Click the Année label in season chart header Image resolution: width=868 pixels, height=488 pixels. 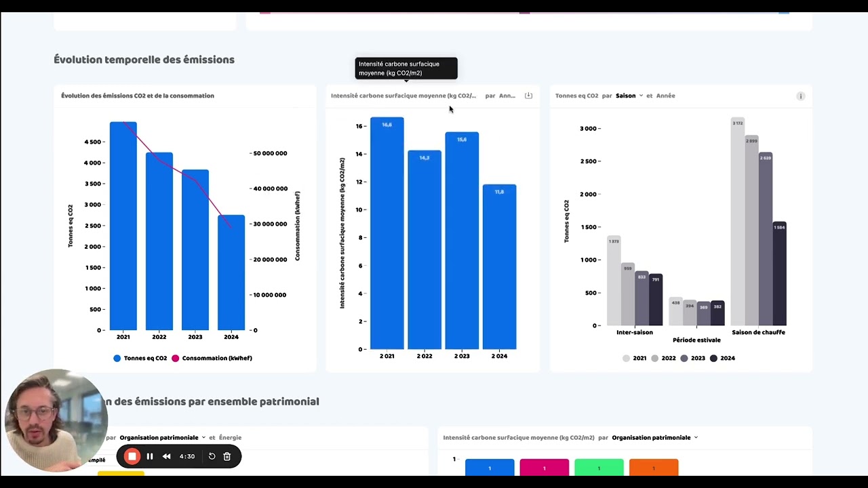click(x=665, y=96)
